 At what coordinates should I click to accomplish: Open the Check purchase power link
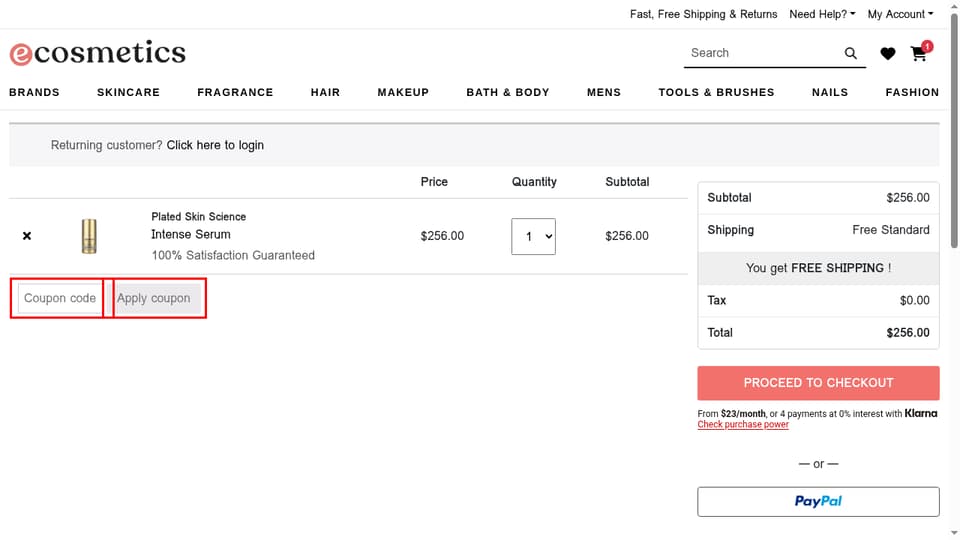click(x=743, y=424)
